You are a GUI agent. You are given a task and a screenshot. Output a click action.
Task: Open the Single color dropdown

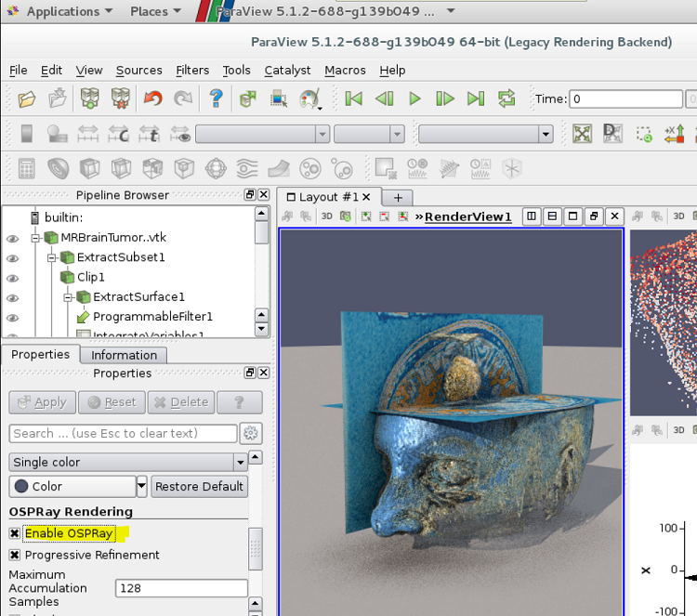pyautogui.click(x=127, y=462)
